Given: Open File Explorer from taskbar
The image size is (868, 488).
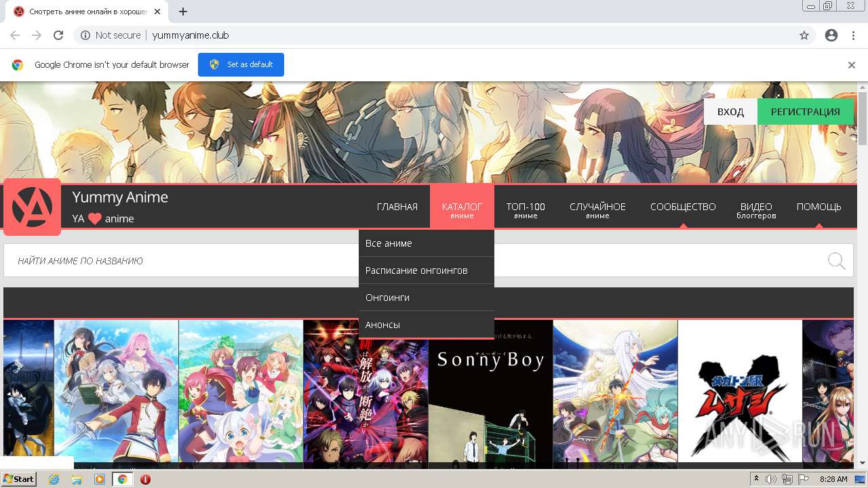Looking at the screenshot, I should pyautogui.click(x=77, y=479).
